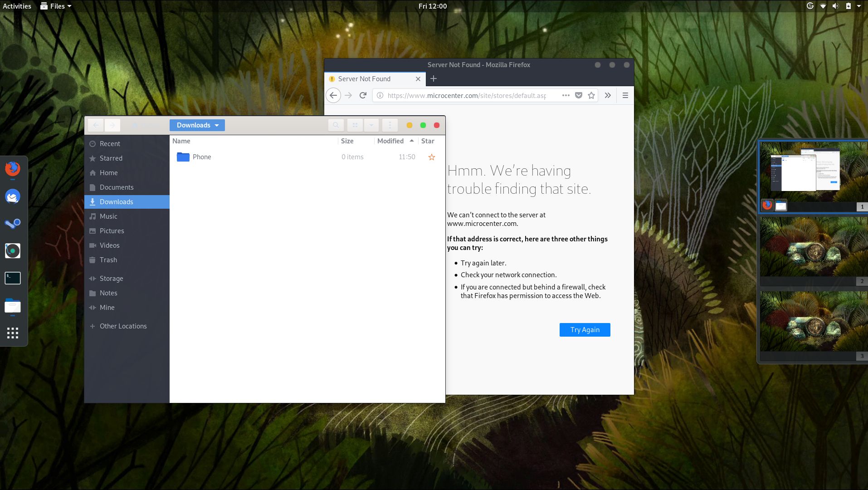Open Other Locations in the sidebar
868x490 pixels.
coord(122,326)
